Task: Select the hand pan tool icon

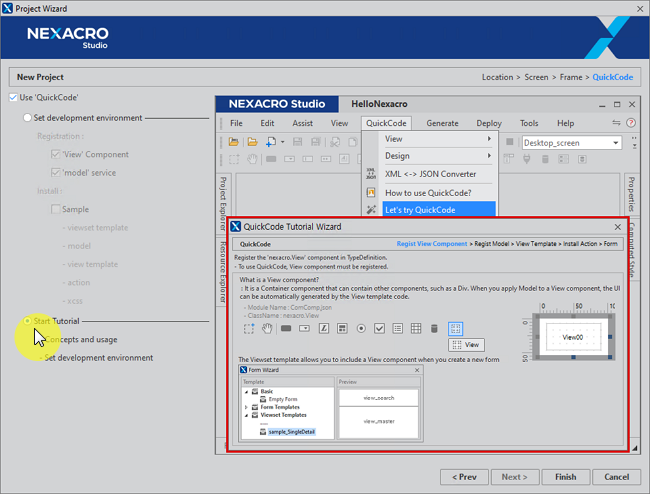Action: (268, 328)
